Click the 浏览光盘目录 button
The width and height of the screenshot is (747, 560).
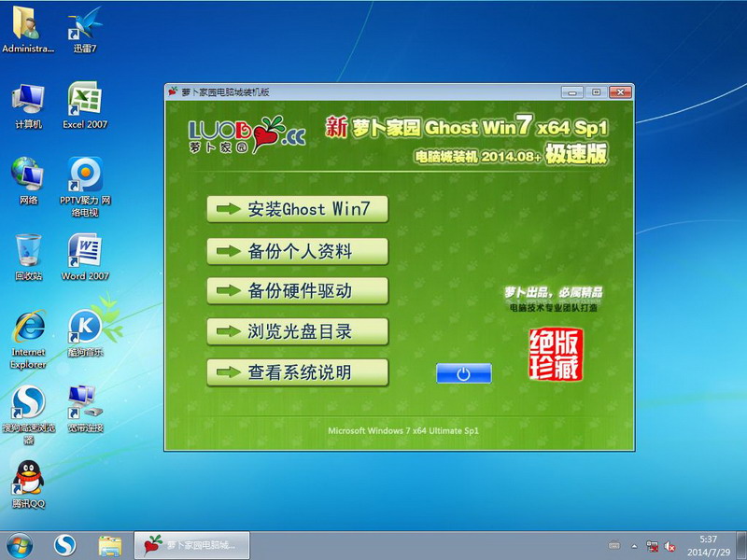[298, 331]
